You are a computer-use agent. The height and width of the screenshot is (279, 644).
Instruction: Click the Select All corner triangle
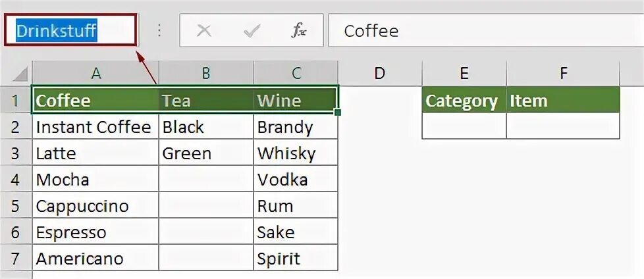(21, 73)
